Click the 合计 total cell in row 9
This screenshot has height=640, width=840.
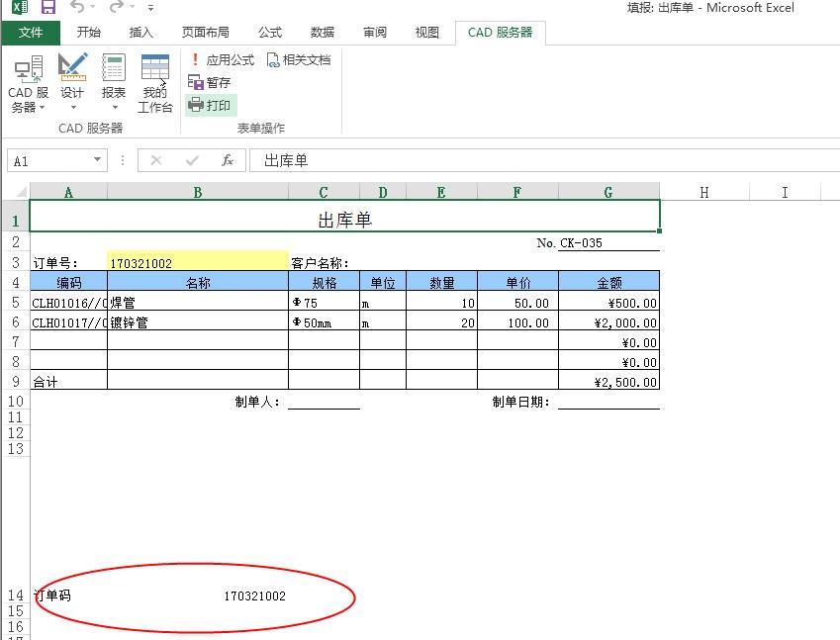click(68, 382)
